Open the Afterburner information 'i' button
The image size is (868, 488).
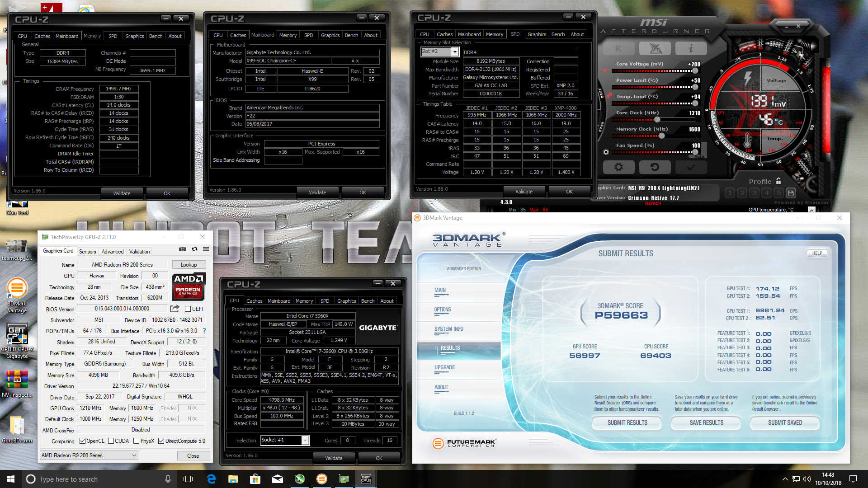691,48
